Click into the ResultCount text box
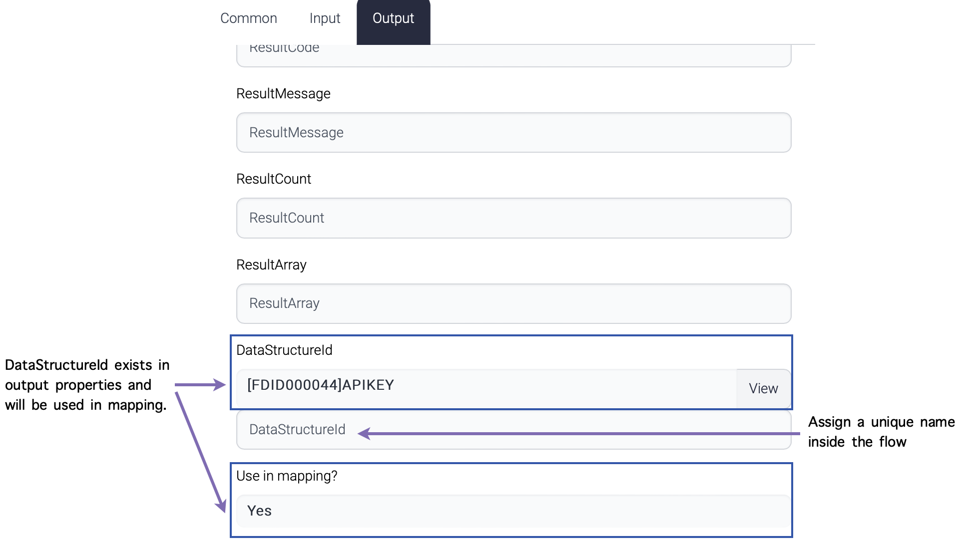980x539 pixels. click(x=513, y=218)
